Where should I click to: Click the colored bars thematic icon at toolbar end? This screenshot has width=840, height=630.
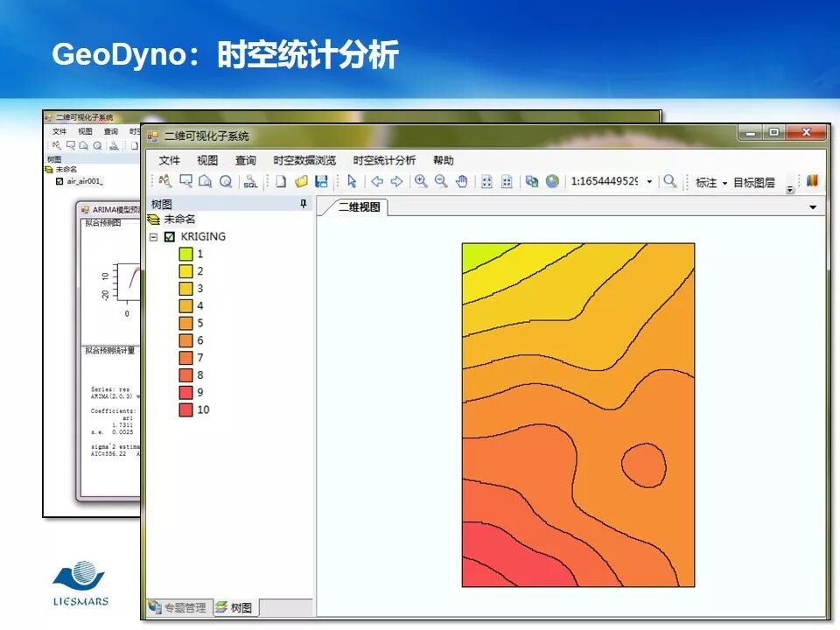click(812, 180)
